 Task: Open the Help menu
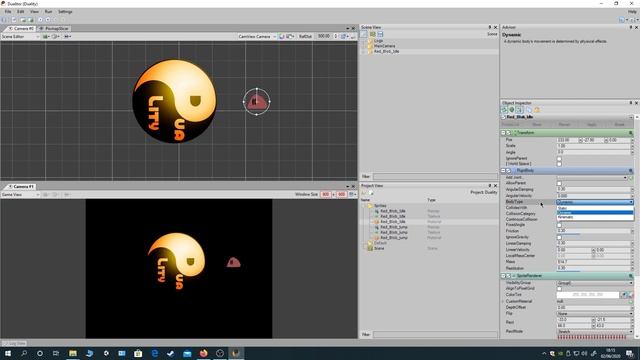click(x=632, y=12)
